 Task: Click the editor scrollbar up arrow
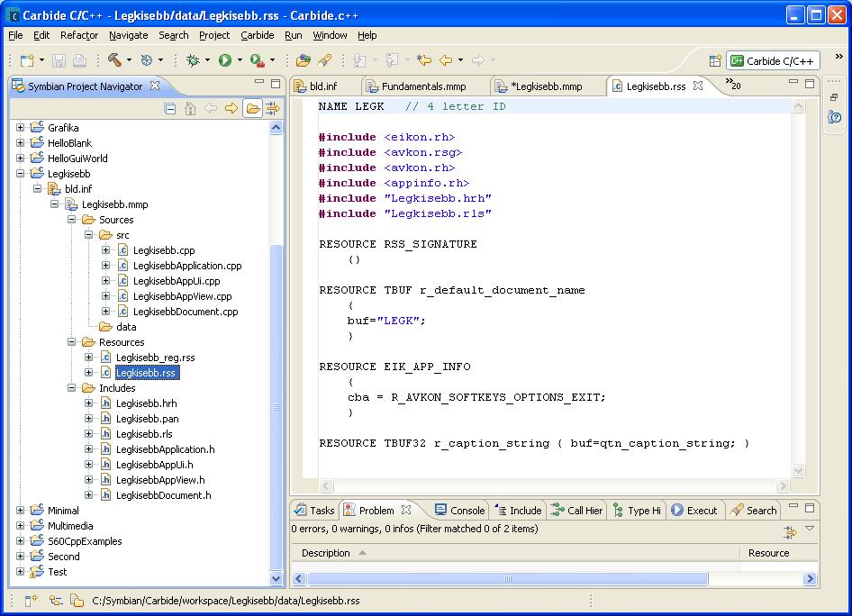[798, 106]
